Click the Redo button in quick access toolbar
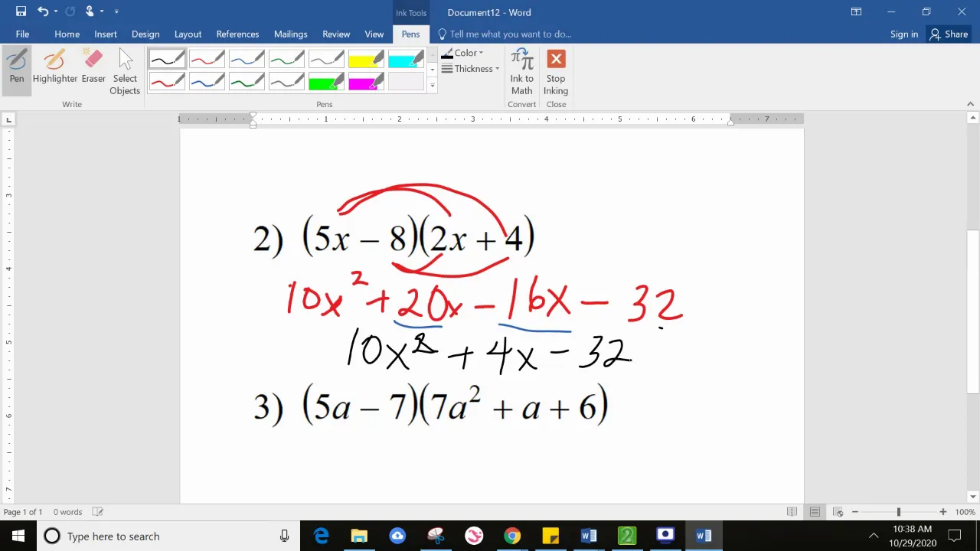The image size is (980, 551). point(70,11)
